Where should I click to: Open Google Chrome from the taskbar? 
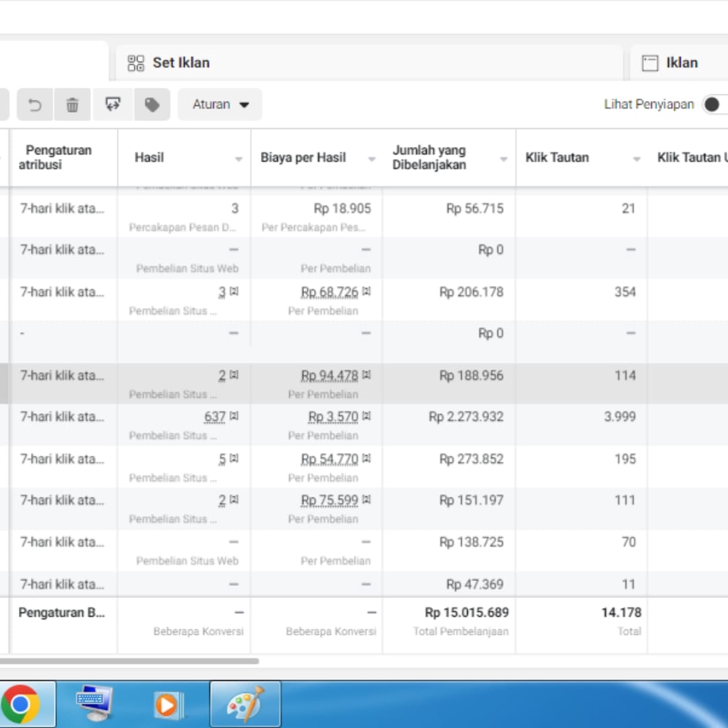[x=21, y=704]
